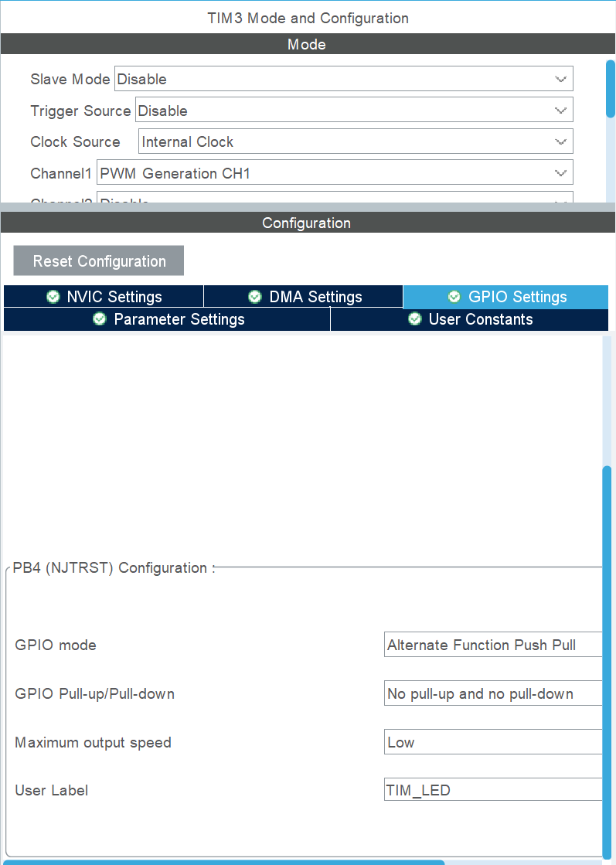Viewport: 616px width, 865px height.
Task: Click the Mode panel vertical scrollbar
Action: tap(610, 90)
